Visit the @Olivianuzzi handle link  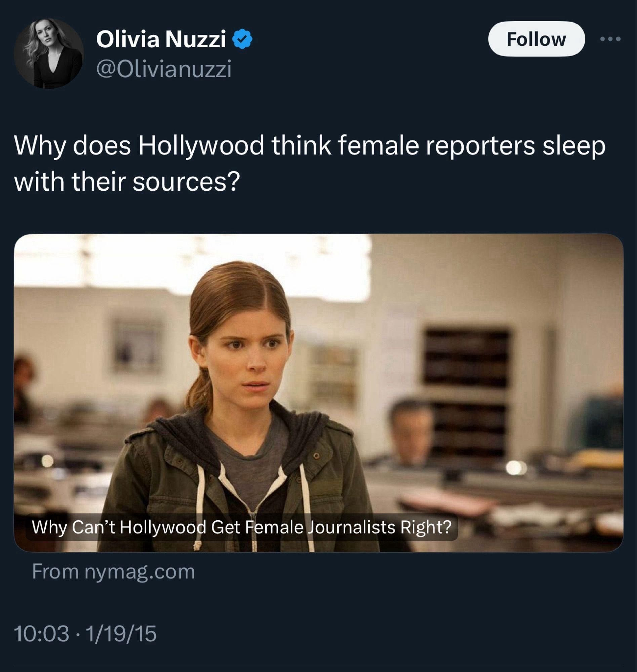coord(164,69)
